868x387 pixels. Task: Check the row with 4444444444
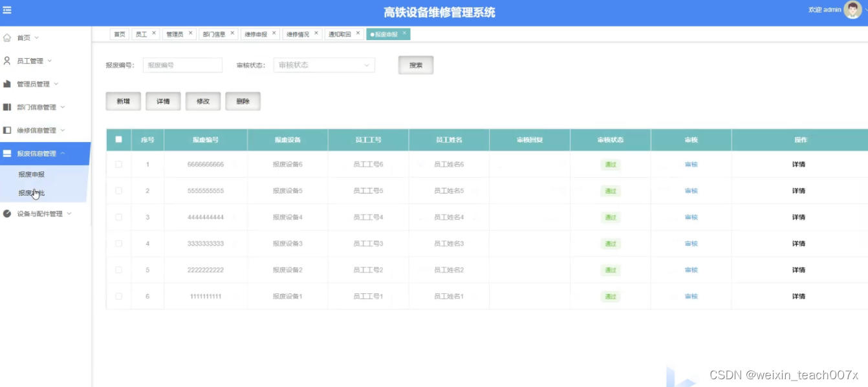118,217
